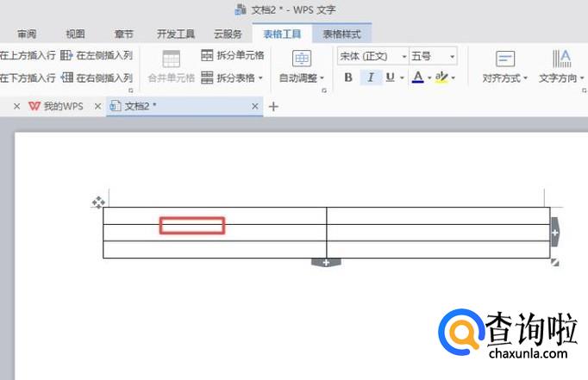The height and width of the screenshot is (380, 588).
Task: Open a new document tab with plus icon
Action: click(x=274, y=106)
